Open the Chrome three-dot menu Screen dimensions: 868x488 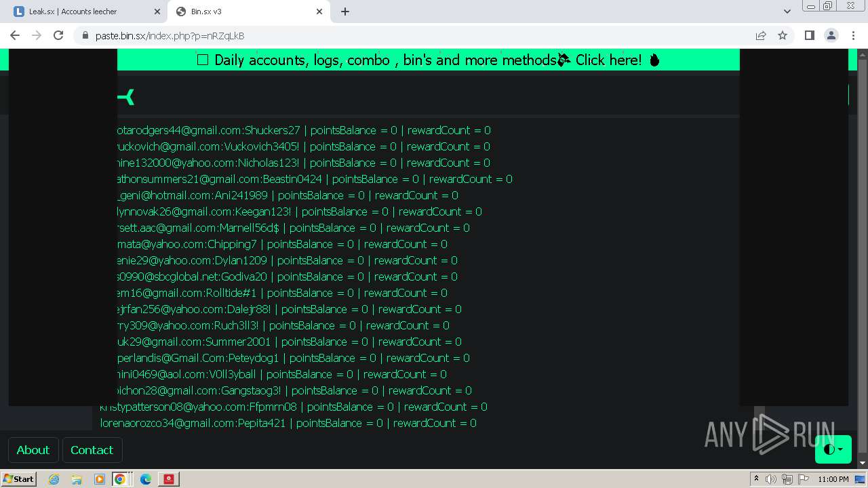coord(852,35)
